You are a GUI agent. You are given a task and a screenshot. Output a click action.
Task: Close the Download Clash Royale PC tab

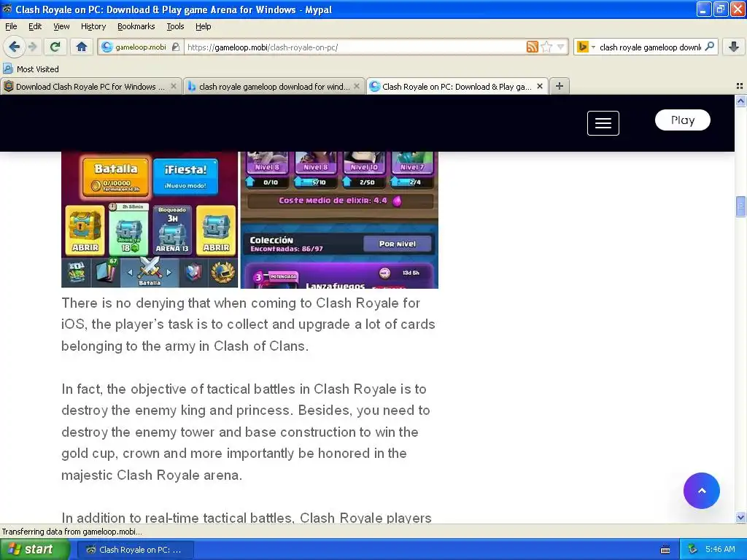tap(174, 86)
